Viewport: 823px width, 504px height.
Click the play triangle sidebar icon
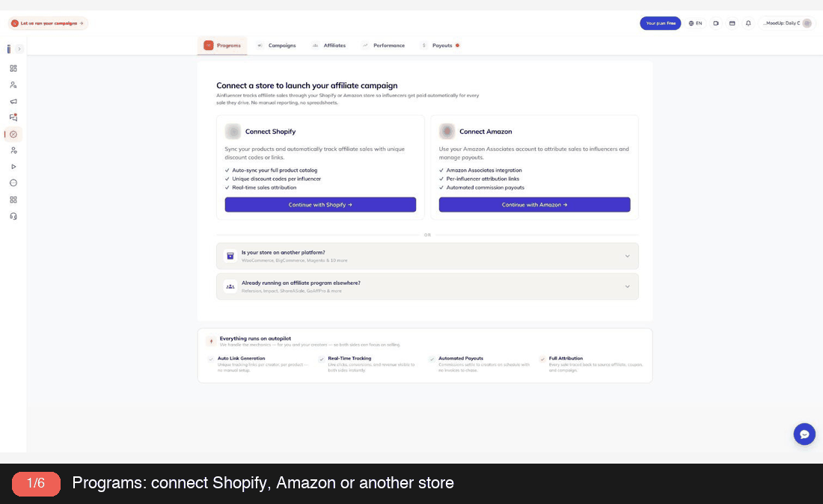[13, 167]
